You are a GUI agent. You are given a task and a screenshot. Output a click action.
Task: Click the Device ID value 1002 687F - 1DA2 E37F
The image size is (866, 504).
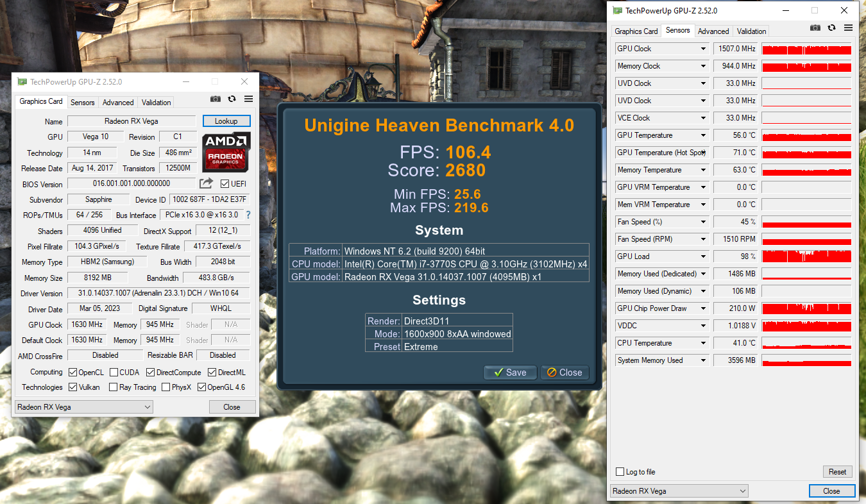pos(210,199)
